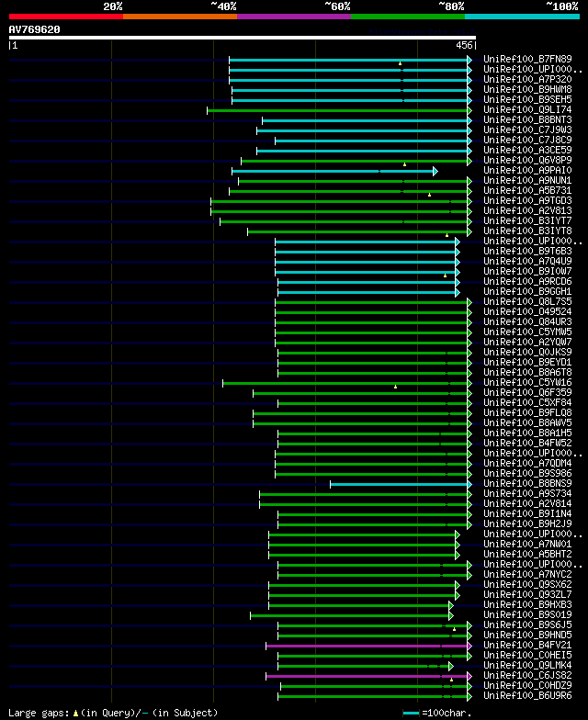Click the cyan ~100% identity legend segment
The height and width of the screenshot is (720, 588).
pos(522,17)
